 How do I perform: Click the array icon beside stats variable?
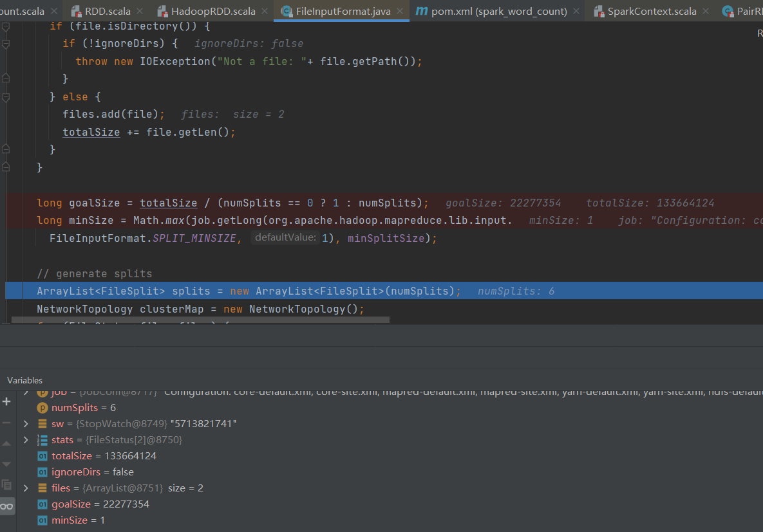pyautogui.click(x=42, y=440)
